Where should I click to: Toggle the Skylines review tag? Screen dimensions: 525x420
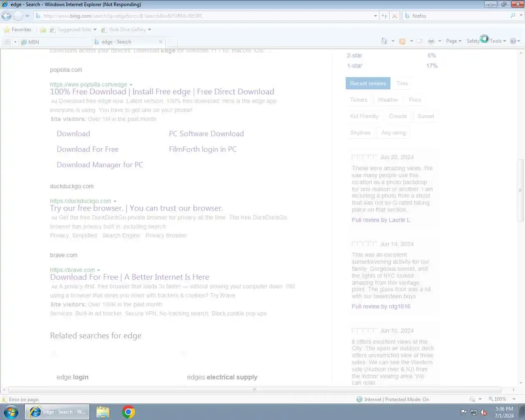coord(361,132)
